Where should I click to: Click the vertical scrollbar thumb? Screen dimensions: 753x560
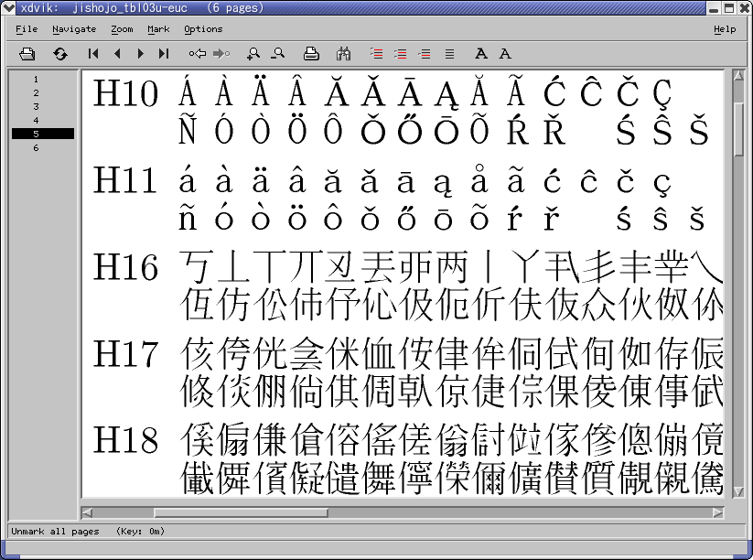pos(738,129)
